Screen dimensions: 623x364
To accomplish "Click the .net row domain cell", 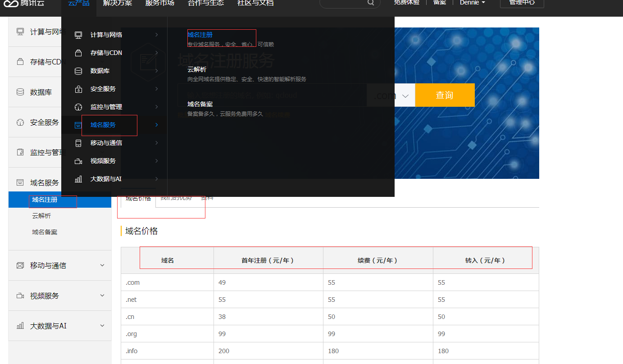I will tap(168, 300).
